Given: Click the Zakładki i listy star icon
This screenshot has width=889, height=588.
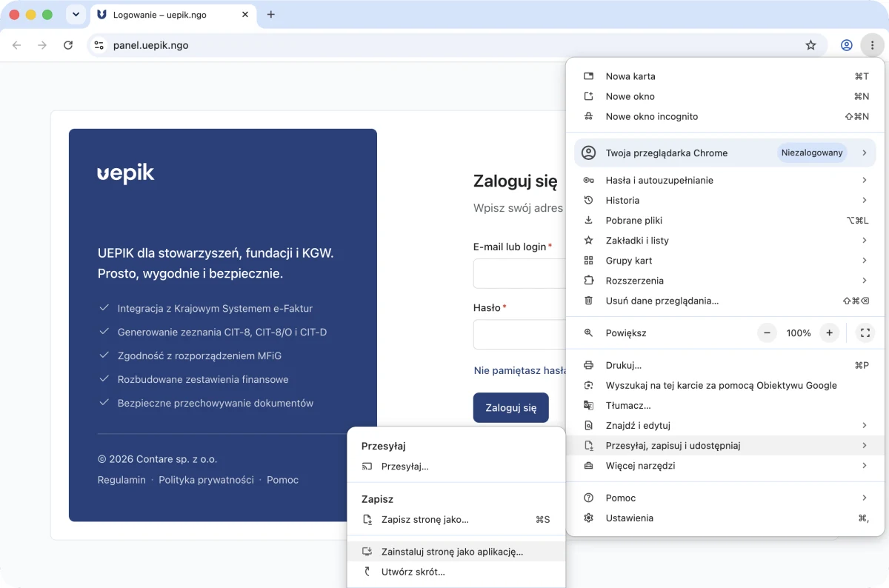Looking at the screenshot, I should (x=589, y=240).
